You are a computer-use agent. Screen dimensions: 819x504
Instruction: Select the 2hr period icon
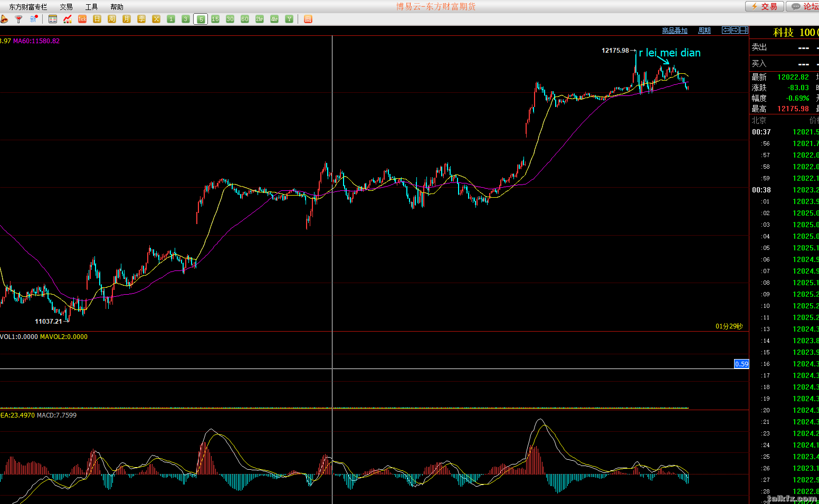click(260, 19)
